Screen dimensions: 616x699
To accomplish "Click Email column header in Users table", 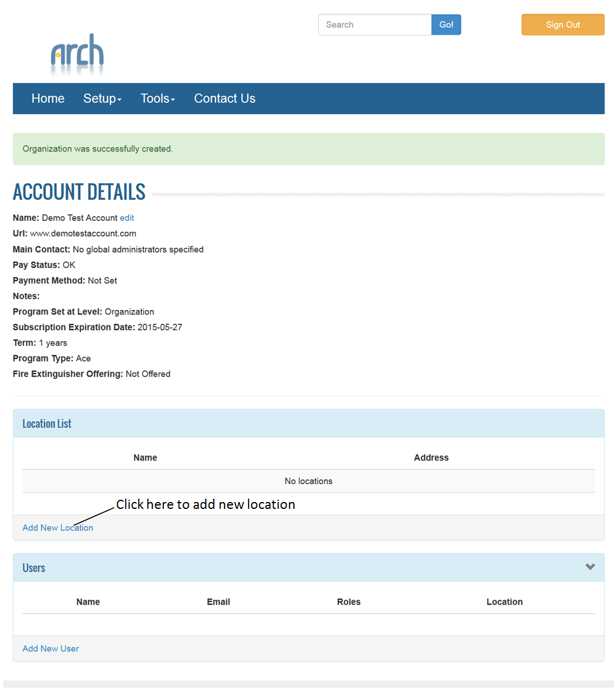I will pyautogui.click(x=218, y=602).
